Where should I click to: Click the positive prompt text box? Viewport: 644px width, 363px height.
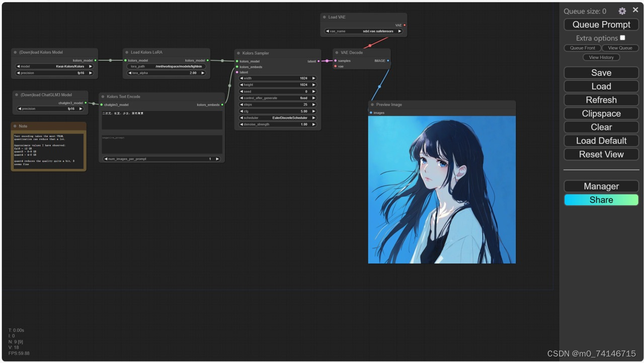(162, 121)
